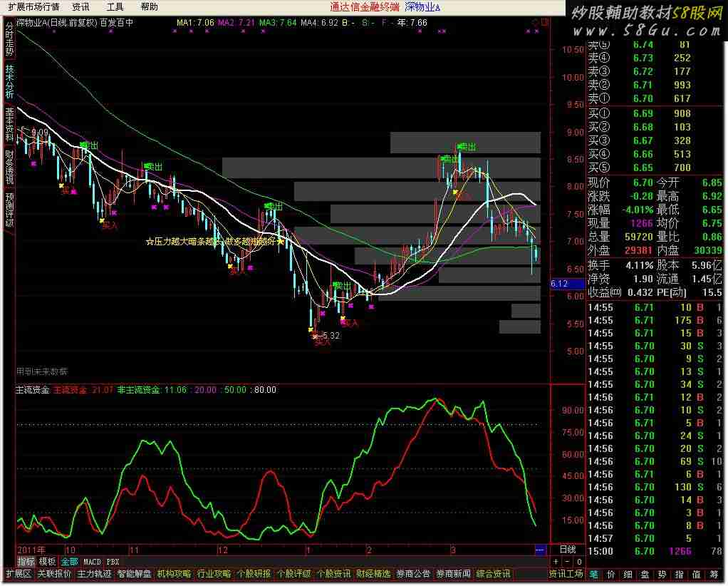Click the MA3: 7.64 legend label

pyautogui.click(x=278, y=22)
